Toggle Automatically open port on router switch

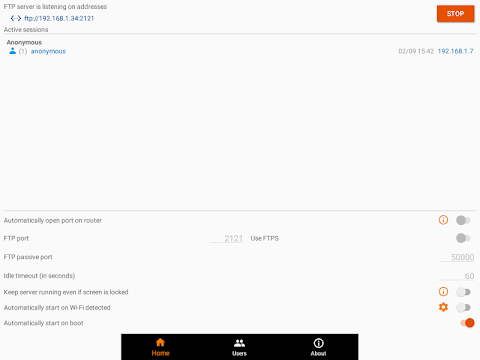click(463, 220)
